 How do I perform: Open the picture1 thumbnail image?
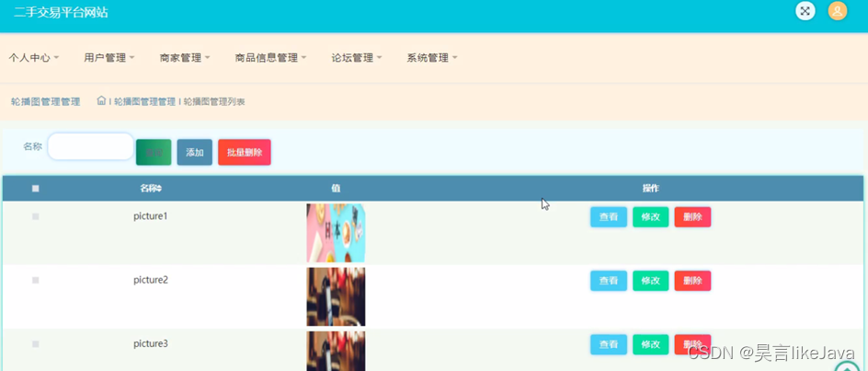pos(336,233)
